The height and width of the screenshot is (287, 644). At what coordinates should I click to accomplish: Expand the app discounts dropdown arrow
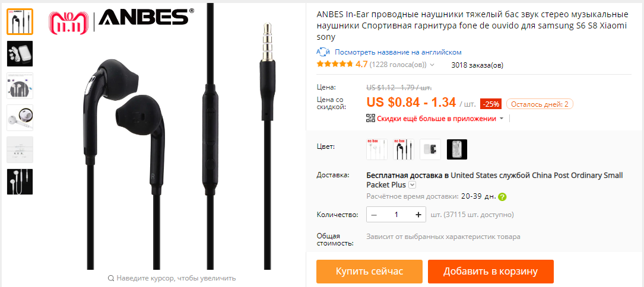tap(501, 119)
